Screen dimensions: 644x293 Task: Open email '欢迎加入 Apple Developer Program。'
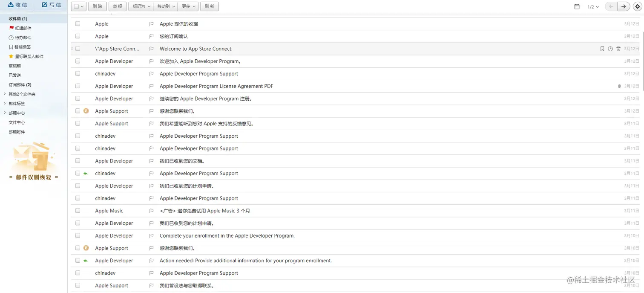tap(200, 61)
